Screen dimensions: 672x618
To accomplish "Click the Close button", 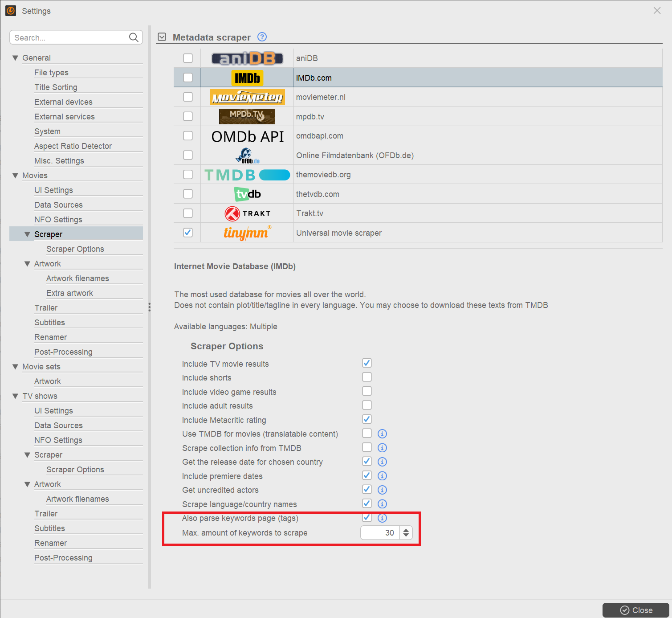I will [636, 610].
